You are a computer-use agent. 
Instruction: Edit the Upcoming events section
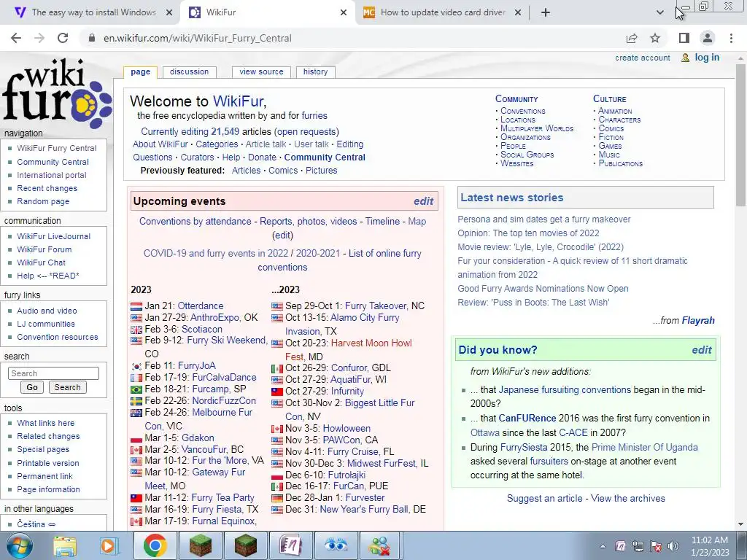[x=424, y=201]
